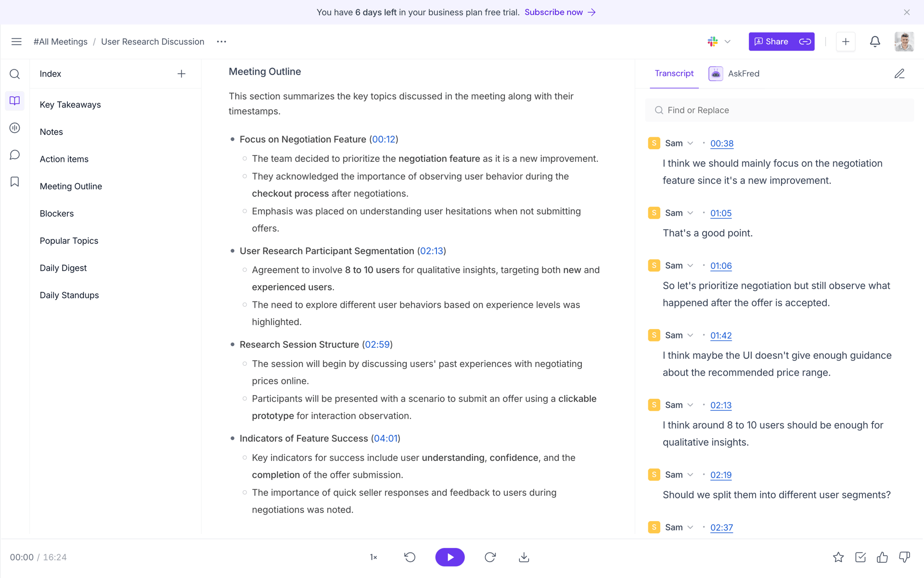Change playback speed from 1x
Image resolution: width=924 pixels, height=578 pixels.
pyautogui.click(x=373, y=557)
